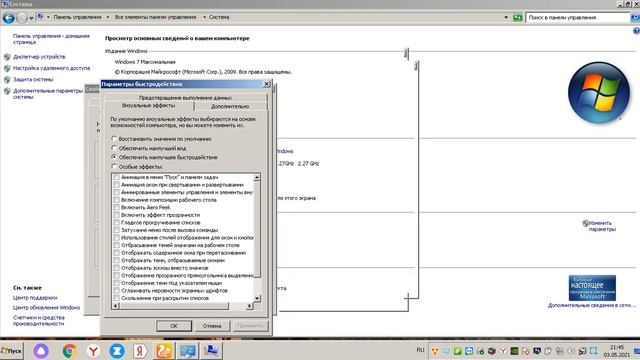Click Изменить параметры link
Viewport: 640px width, 360px height.
click(602, 226)
